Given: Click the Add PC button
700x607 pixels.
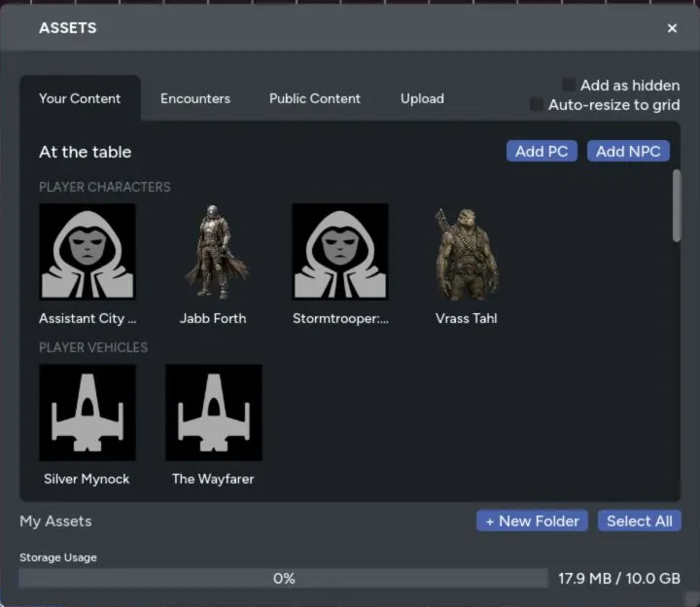Looking at the screenshot, I should pyautogui.click(x=542, y=151).
